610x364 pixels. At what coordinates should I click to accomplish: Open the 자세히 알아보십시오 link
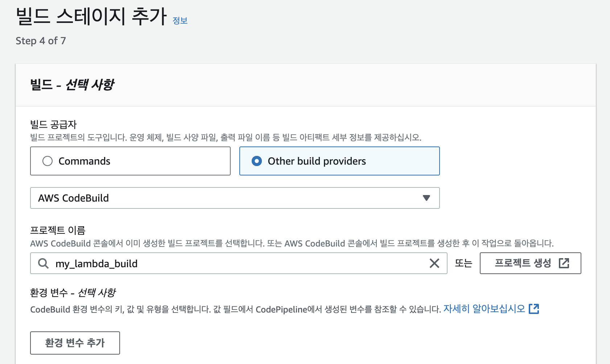click(484, 309)
